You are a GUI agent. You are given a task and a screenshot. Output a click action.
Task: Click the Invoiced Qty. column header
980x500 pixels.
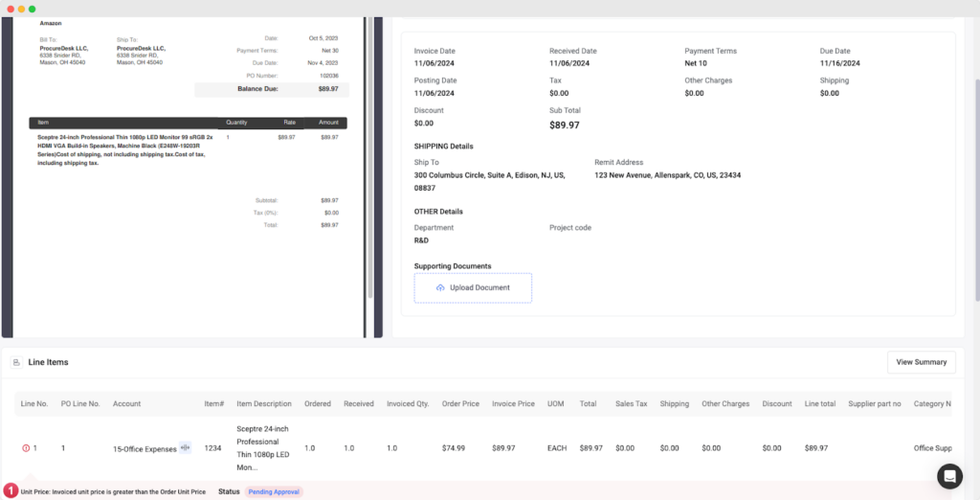coord(408,403)
